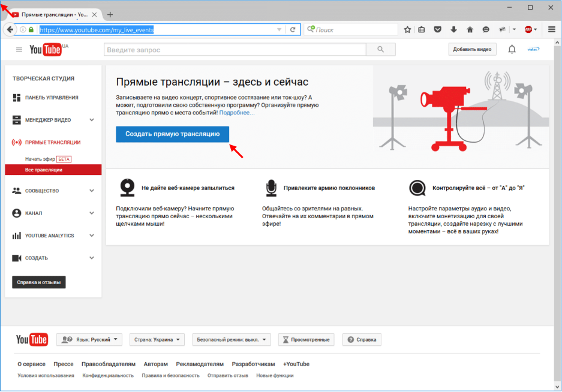The height and width of the screenshot is (392, 562).
Task: Open Менеджер видео in the sidebar
Action: (48, 120)
